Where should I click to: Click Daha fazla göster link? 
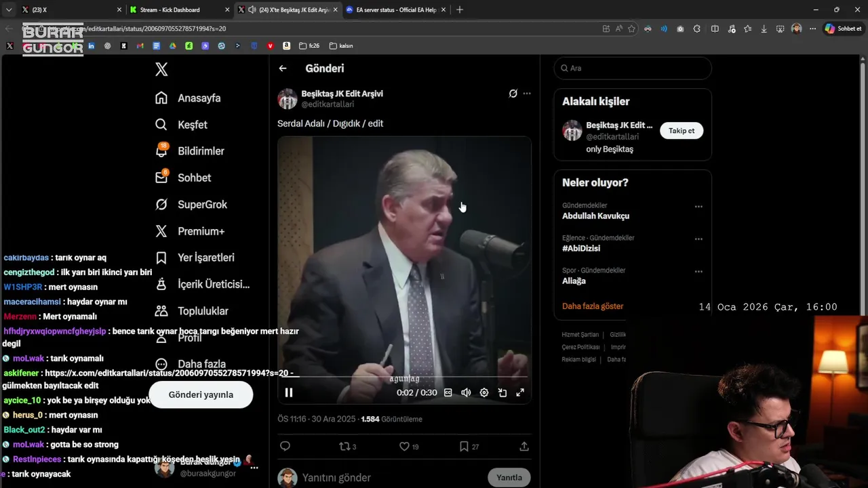coord(593,306)
